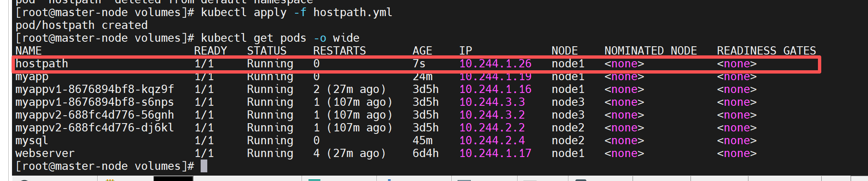Select pod myappv2-688fc4d776-56gnh
Image resolution: width=868 pixels, height=181 pixels.
pos(95,115)
